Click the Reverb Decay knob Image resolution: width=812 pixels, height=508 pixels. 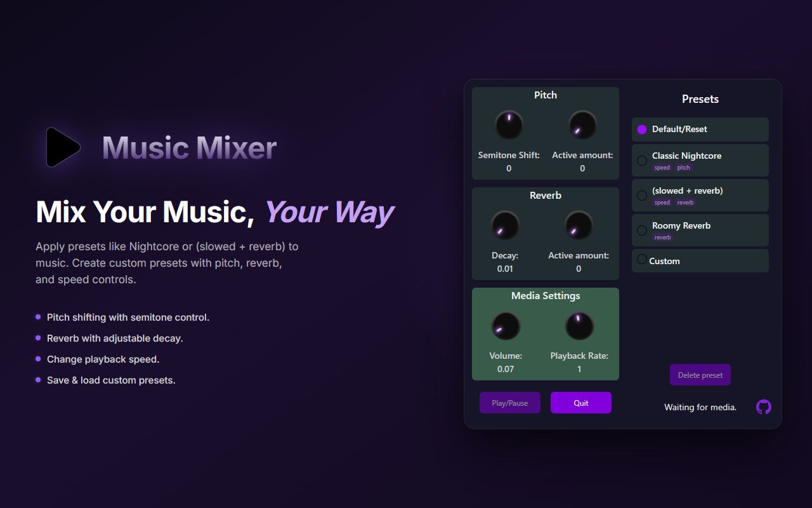(505, 225)
